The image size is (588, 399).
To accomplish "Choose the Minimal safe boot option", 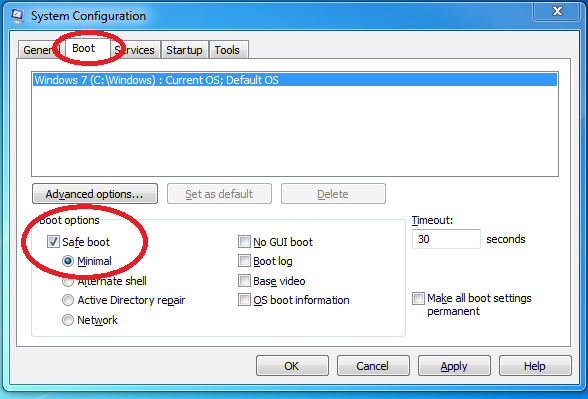I will pos(68,261).
